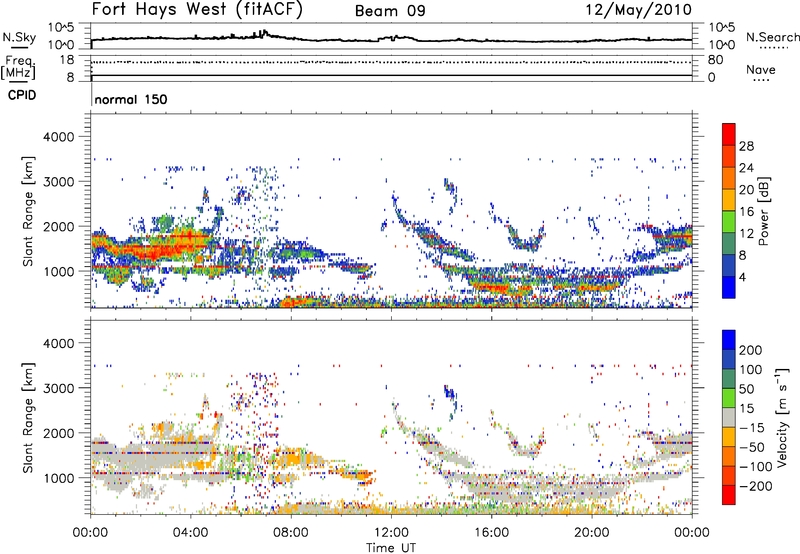Click the '4000' tick of the power panel
Viewport: 800px width, 554px height.
(x=59, y=137)
